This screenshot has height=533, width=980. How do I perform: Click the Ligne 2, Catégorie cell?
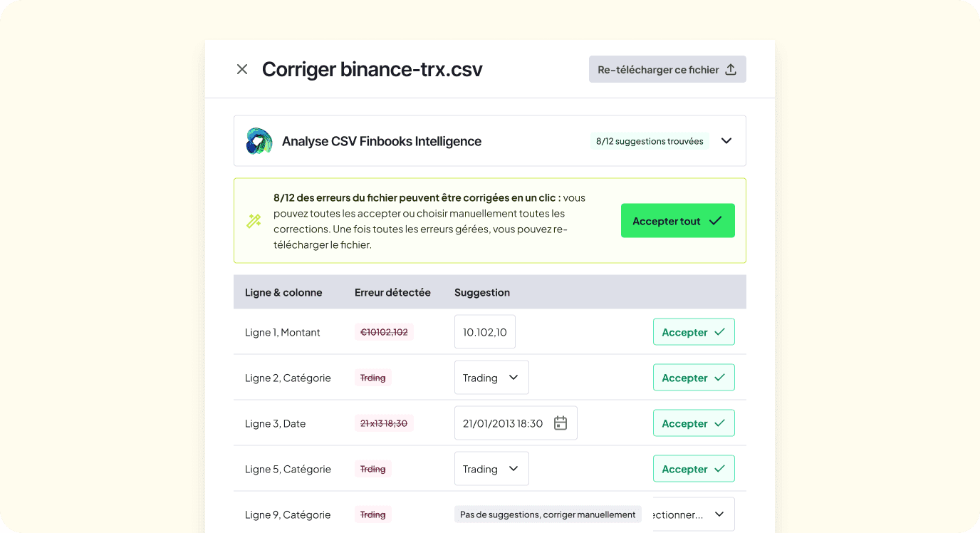pos(288,378)
